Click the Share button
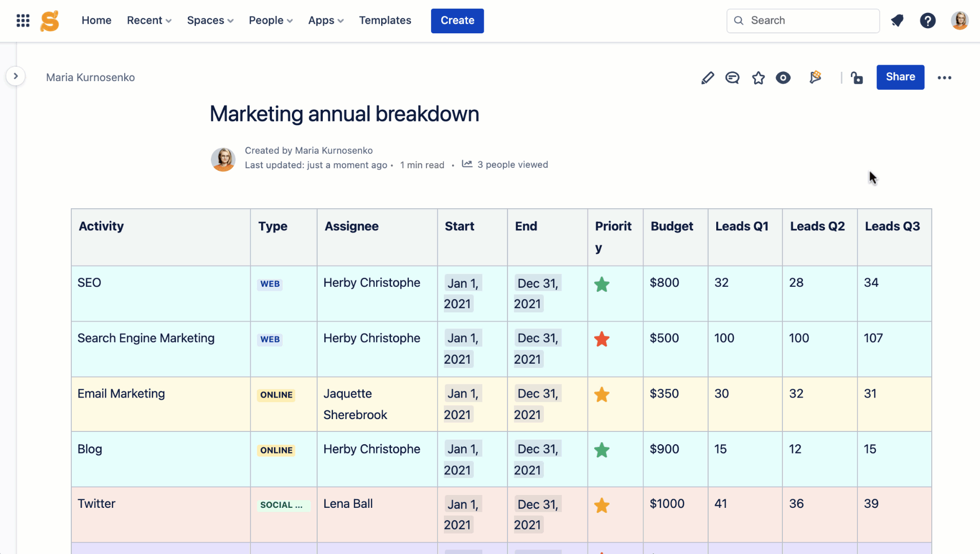Viewport: 980px width, 554px height. pos(900,77)
